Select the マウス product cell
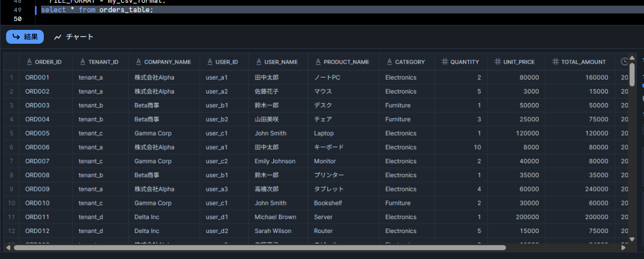This screenshot has width=644, height=259. point(344,91)
